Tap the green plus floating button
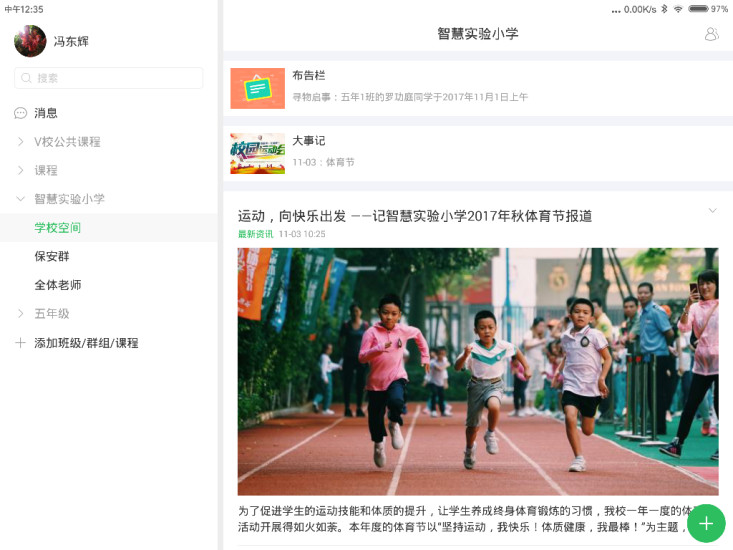The image size is (733, 550). [x=706, y=523]
